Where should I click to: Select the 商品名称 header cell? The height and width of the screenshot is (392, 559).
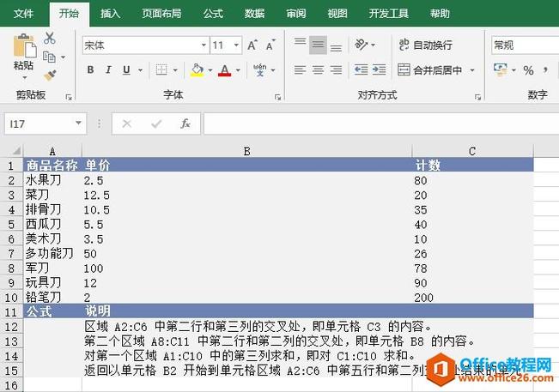tap(52, 166)
